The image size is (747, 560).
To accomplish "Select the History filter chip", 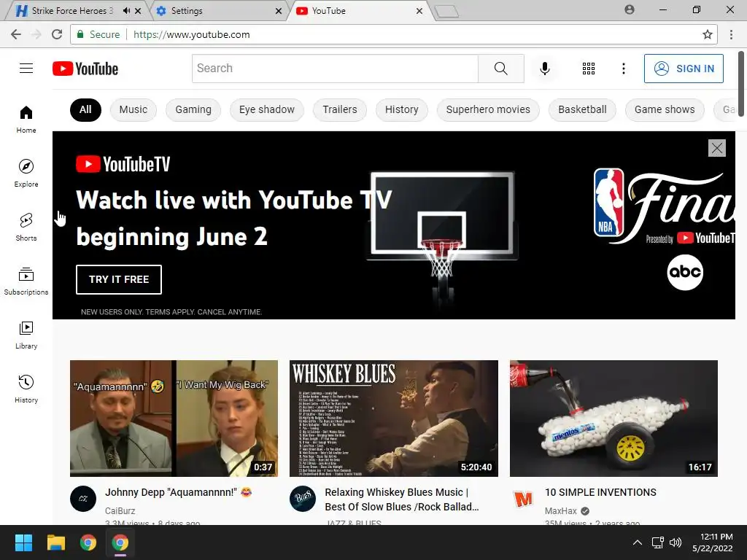I will tap(402, 110).
